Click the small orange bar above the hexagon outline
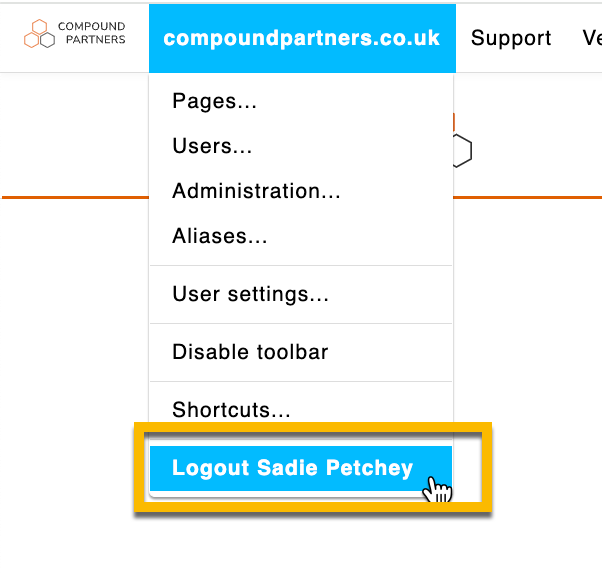The width and height of the screenshot is (602, 576). pos(454,122)
